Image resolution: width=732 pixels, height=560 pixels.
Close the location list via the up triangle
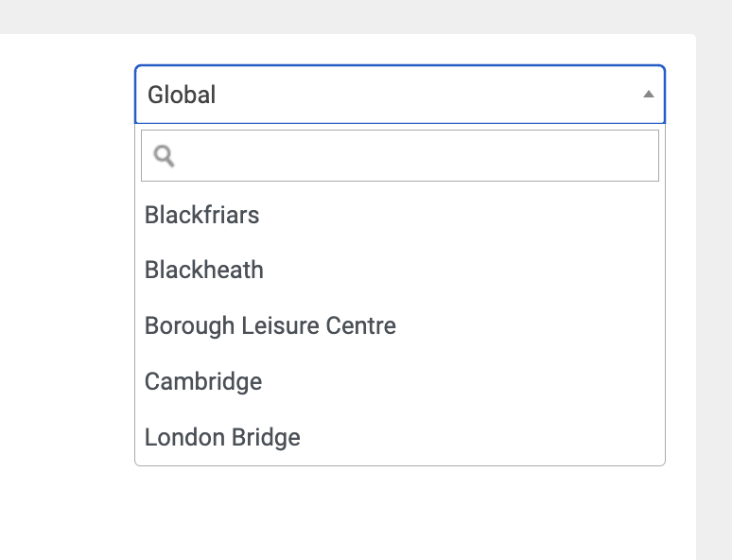point(649,95)
